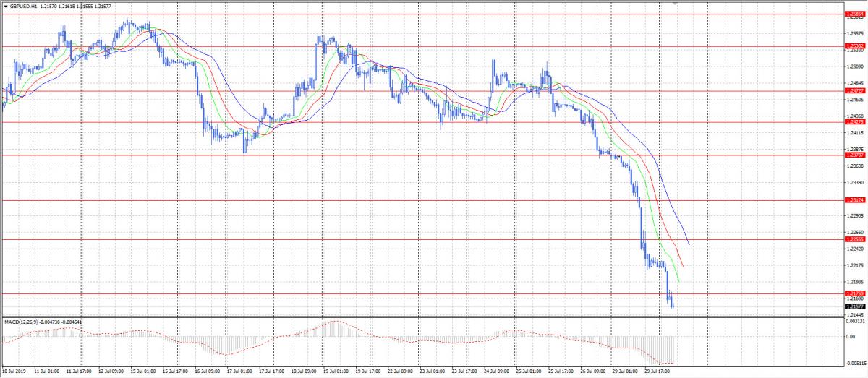The image size is (868, 378).
Task: Select the red 1.21759 price level tag
Action: pos(854,293)
